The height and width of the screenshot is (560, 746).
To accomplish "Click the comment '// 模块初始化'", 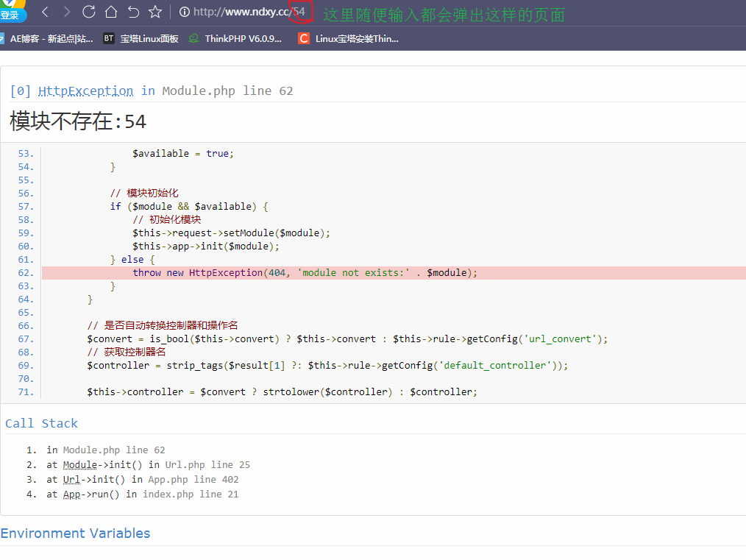I will coord(144,194).
